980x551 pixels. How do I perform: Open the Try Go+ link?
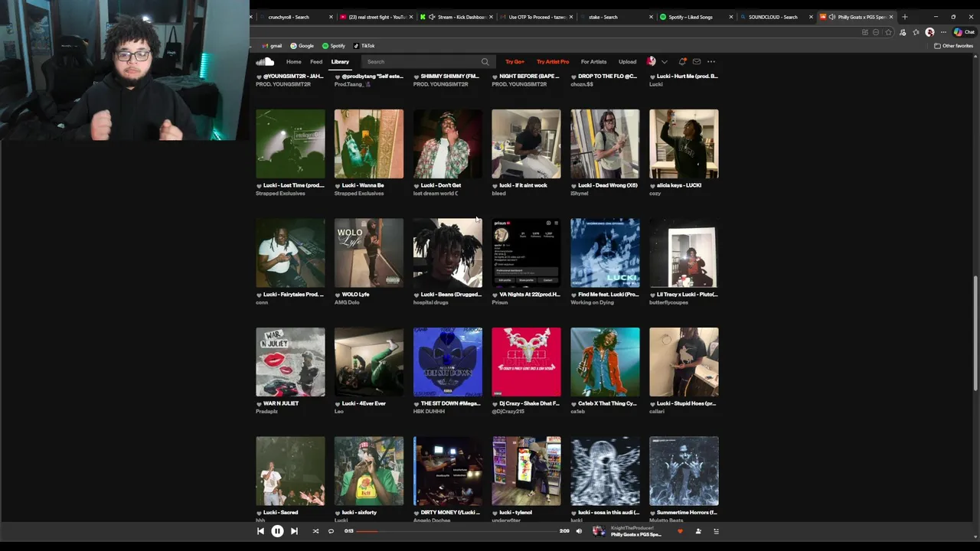pyautogui.click(x=514, y=62)
